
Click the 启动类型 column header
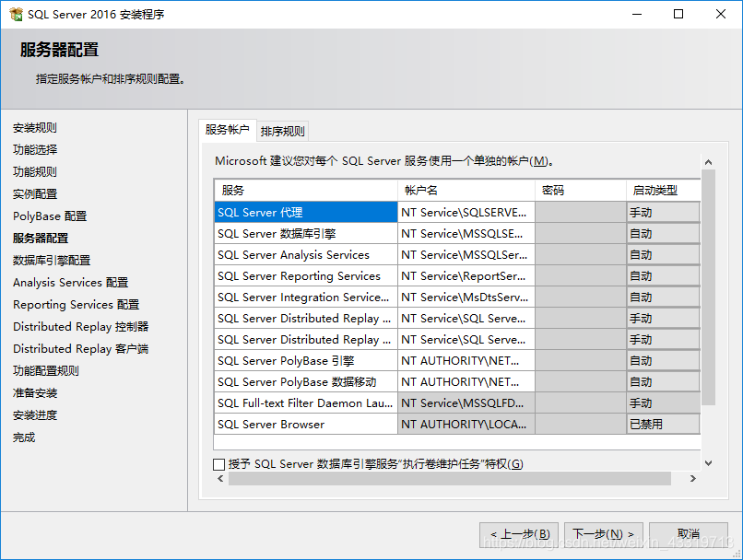(x=664, y=191)
